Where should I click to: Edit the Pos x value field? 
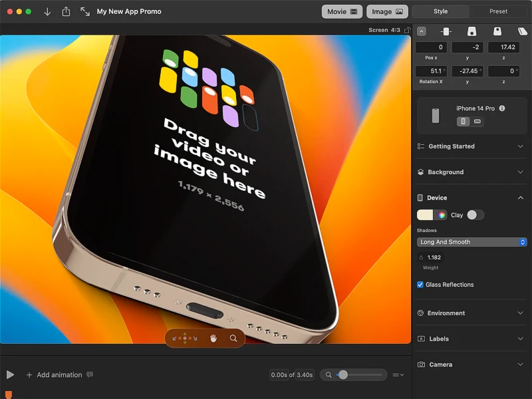click(x=431, y=47)
